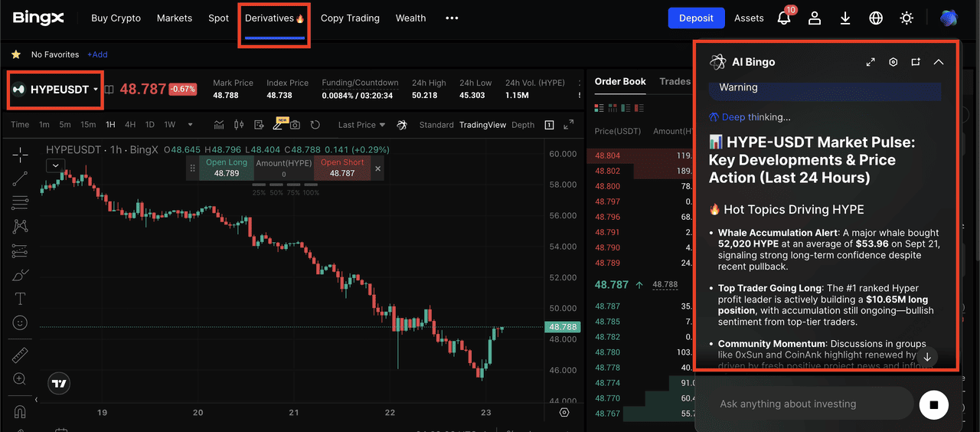Open AI Bingo settings hexagon icon
This screenshot has height=432, width=980.
[893, 62]
